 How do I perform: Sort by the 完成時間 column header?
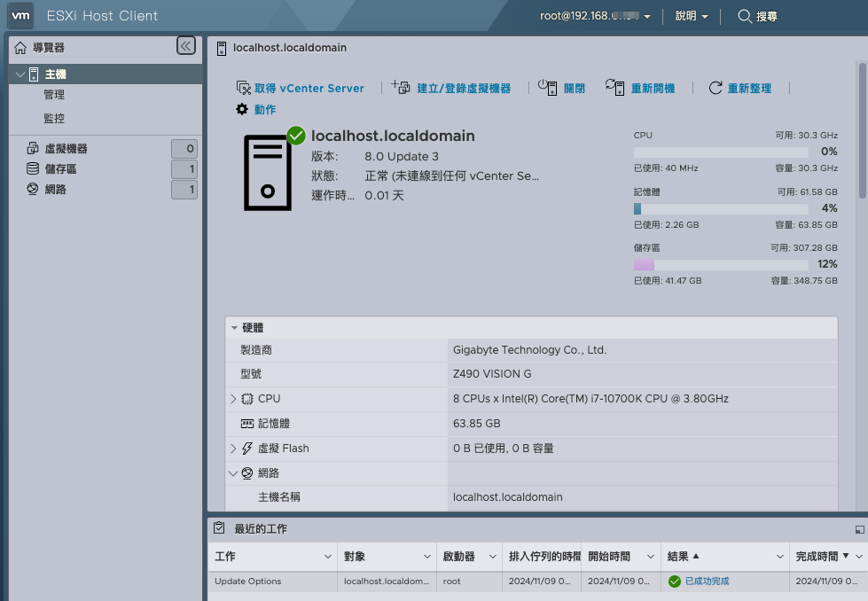coord(817,556)
